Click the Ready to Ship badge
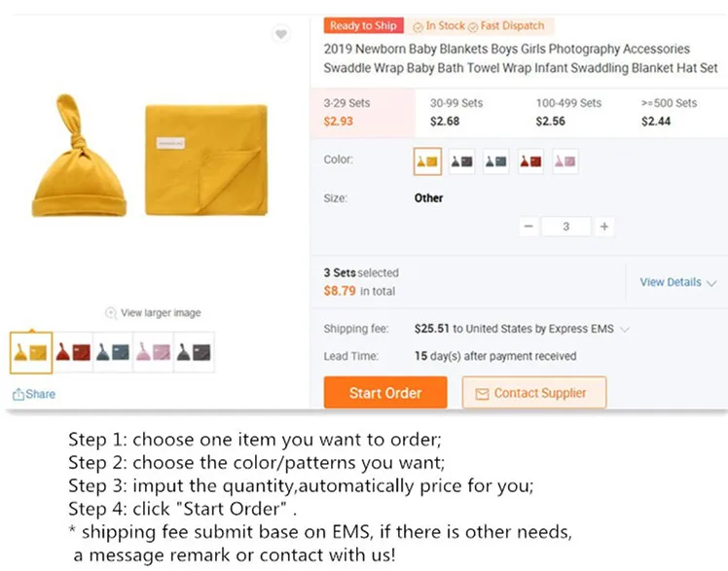 tap(364, 26)
